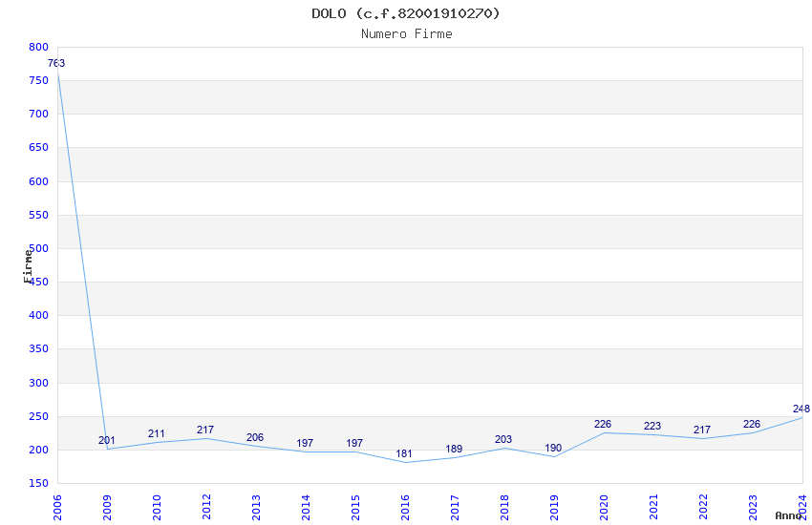The height and width of the screenshot is (525, 812).
Task: Select the 763 data label
Action: 56,63
